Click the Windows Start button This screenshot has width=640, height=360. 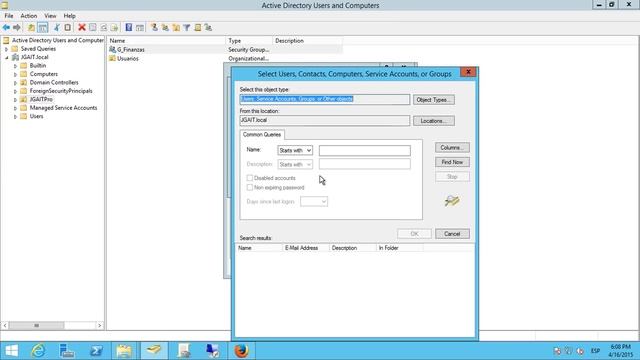(x=11, y=351)
